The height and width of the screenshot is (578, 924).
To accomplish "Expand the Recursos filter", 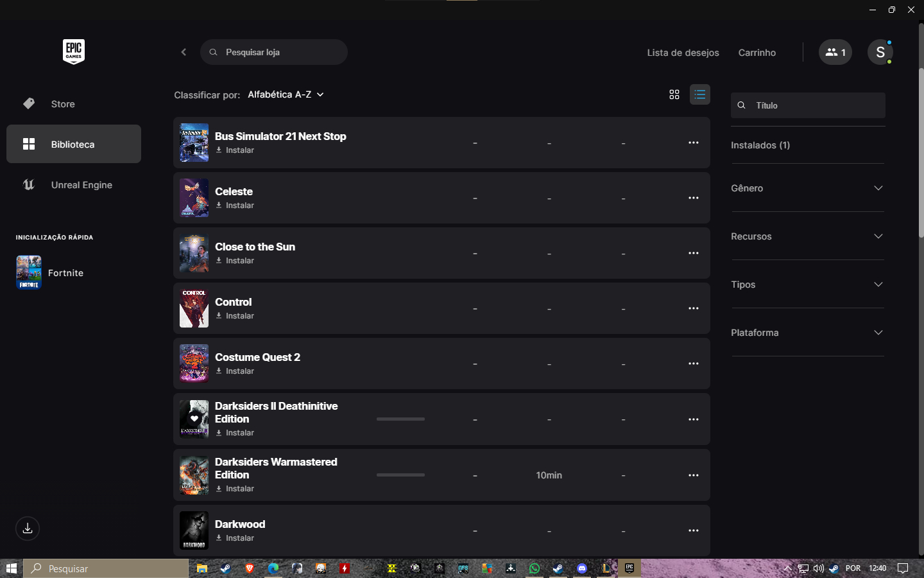I will (x=807, y=236).
